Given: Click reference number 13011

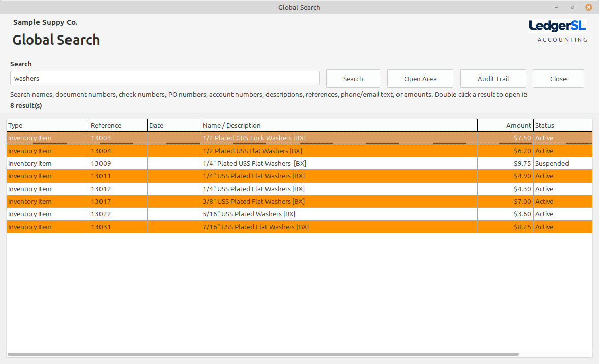Looking at the screenshot, I should (x=101, y=176).
